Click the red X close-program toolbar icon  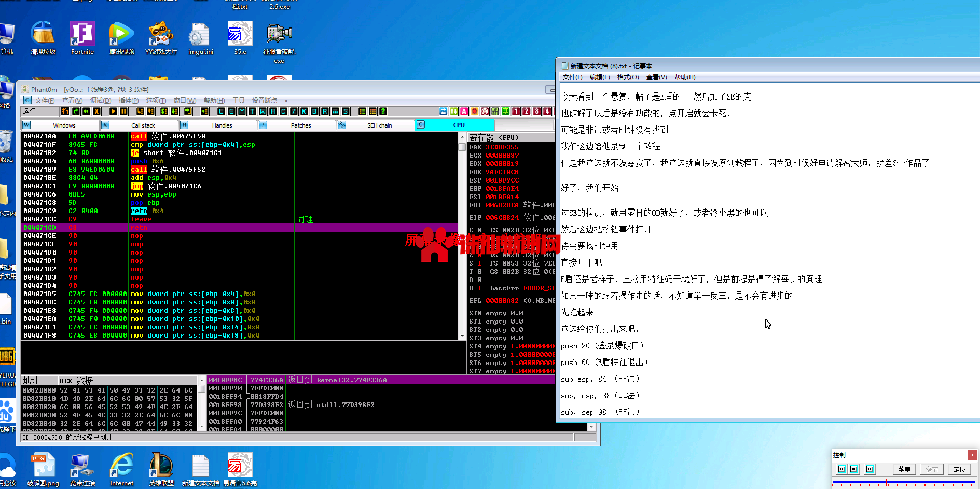pos(96,111)
